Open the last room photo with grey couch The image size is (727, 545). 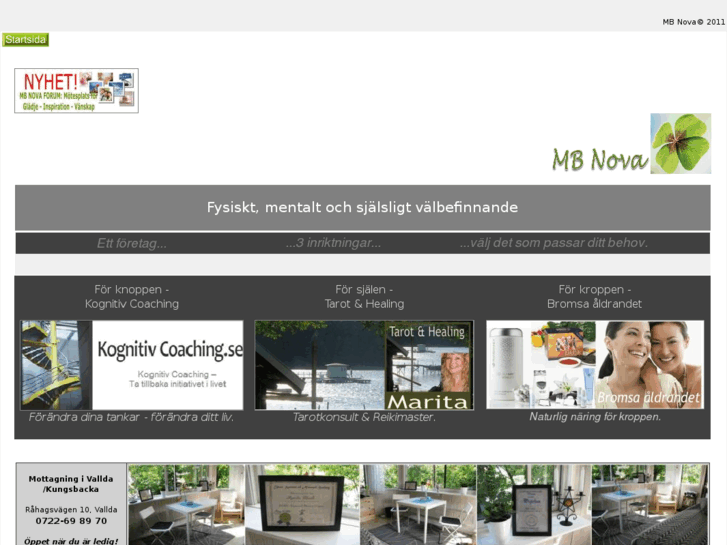(650, 505)
